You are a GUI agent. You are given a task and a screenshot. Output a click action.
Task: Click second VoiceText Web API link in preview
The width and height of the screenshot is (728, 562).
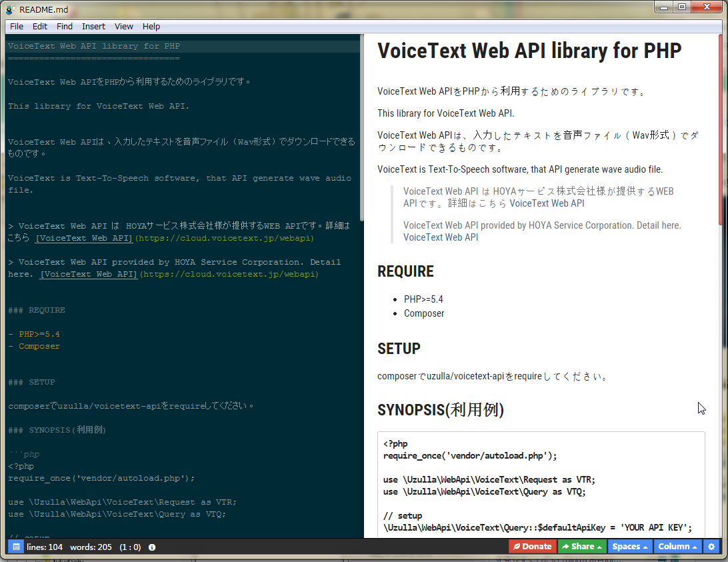440,237
